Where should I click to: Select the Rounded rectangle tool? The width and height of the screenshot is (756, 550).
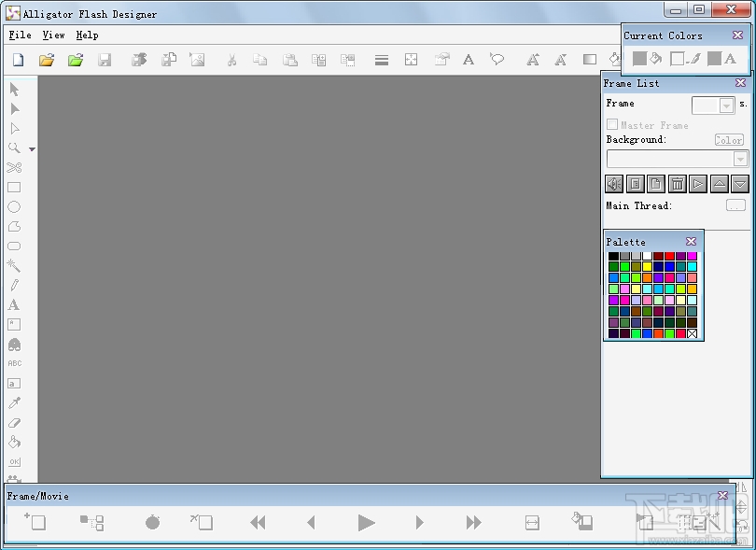tap(14, 247)
